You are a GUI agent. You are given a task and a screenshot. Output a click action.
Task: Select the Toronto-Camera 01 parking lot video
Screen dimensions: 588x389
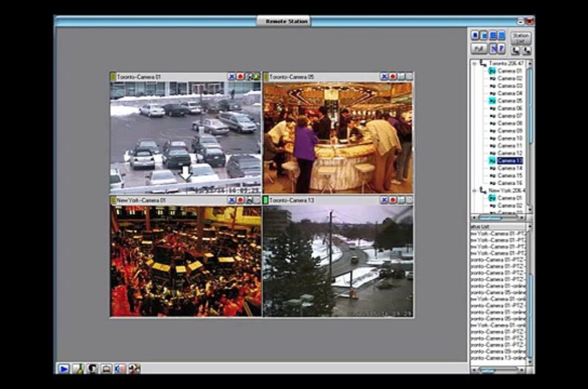tap(185, 137)
